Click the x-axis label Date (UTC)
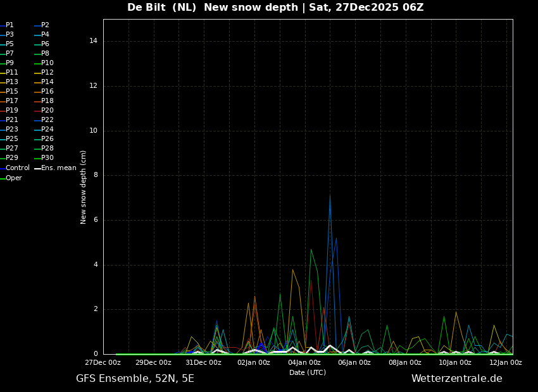The image size is (538, 392). 308,372
